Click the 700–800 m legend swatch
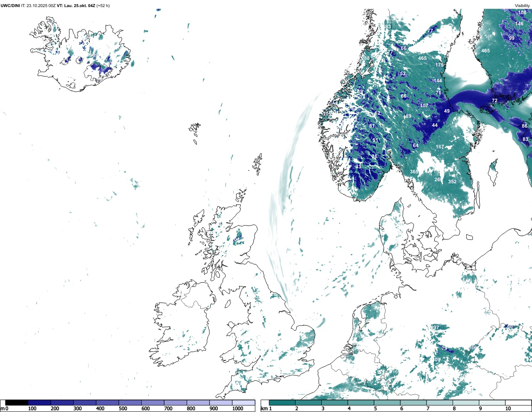The height and width of the screenshot is (412, 532). coord(175,402)
